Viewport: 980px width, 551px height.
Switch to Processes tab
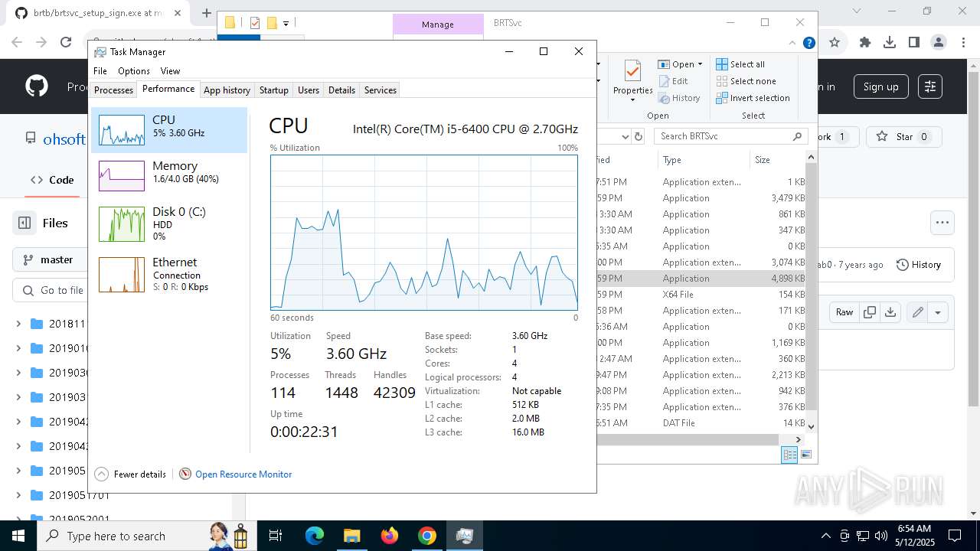[x=113, y=90]
